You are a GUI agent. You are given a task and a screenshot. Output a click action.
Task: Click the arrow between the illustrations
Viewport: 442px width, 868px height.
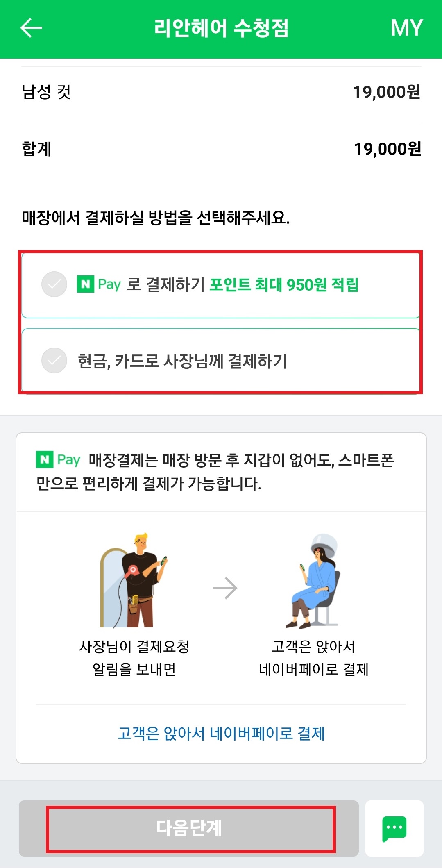point(225,589)
